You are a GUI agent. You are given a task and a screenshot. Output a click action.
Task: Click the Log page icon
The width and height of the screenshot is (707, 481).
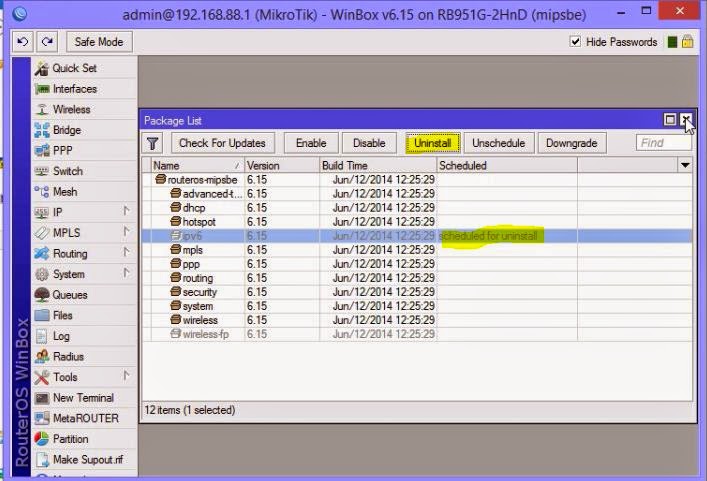(41, 336)
